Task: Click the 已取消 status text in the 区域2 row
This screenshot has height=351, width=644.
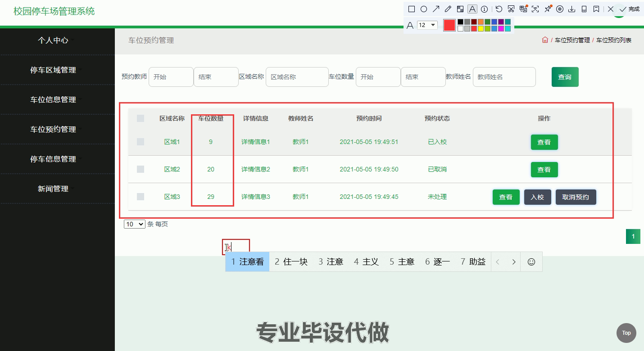Action: click(x=437, y=169)
